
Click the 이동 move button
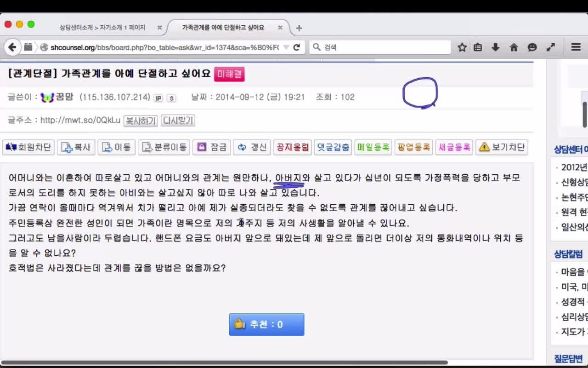click(116, 147)
